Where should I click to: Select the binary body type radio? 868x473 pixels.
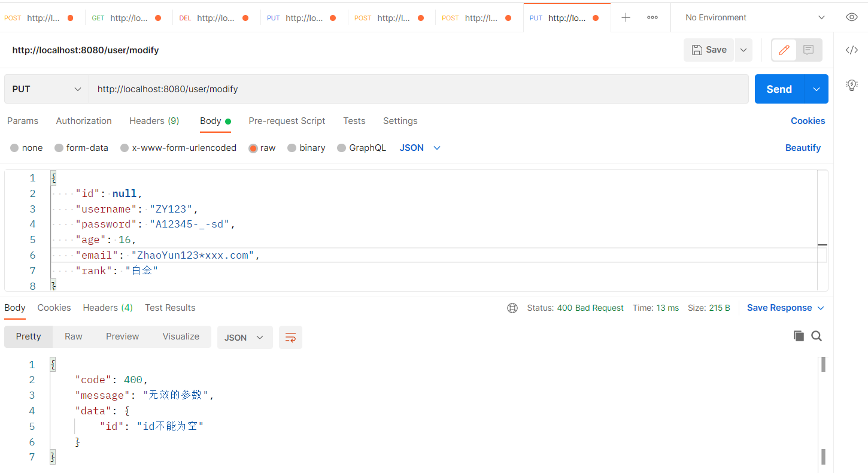pos(292,148)
